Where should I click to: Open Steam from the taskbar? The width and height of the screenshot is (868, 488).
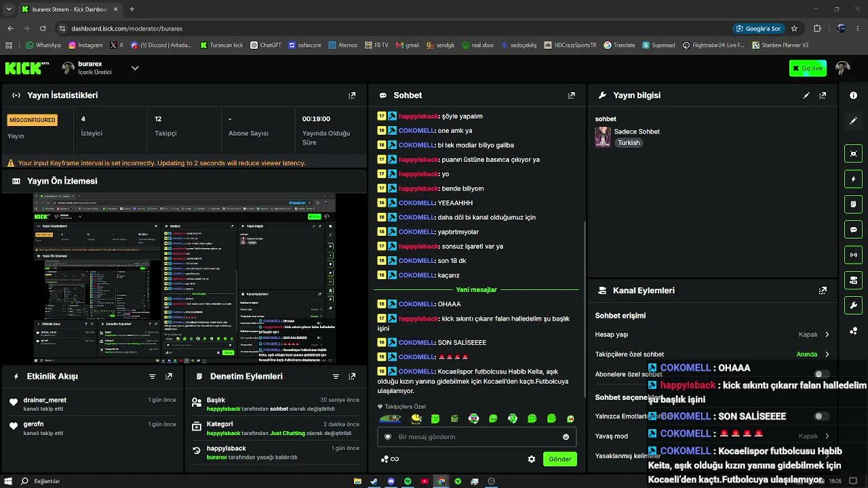(374, 481)
